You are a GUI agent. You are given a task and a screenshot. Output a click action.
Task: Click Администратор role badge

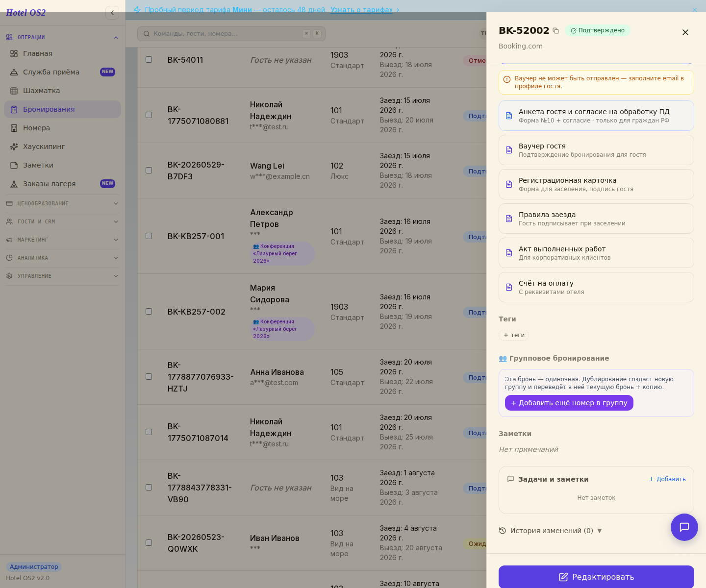(34, 567)
